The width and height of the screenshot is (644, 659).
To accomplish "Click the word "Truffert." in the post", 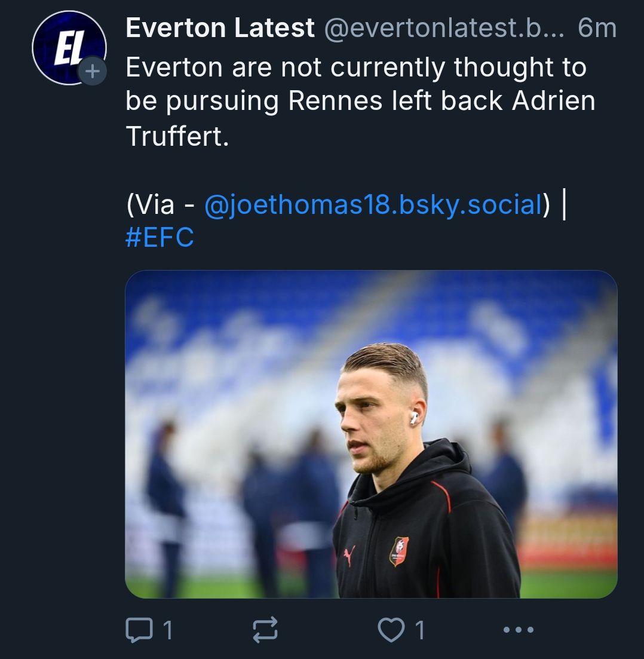I will [177, 136].
